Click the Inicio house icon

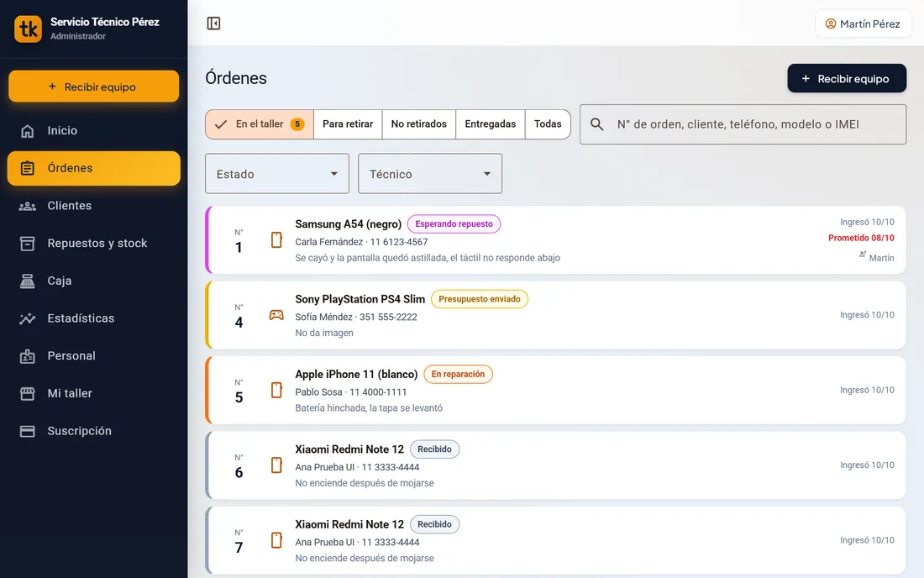tap(27, 131)
